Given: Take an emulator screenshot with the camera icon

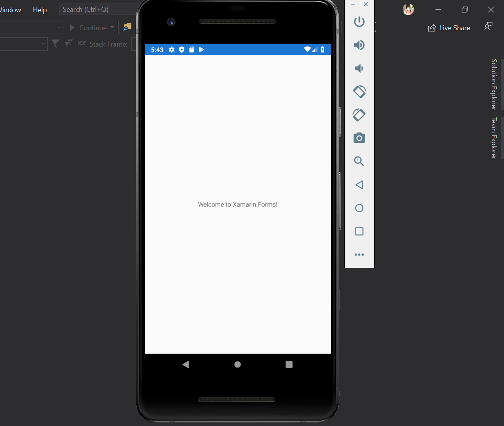Looking at the screenshot, I should (359, 138).
